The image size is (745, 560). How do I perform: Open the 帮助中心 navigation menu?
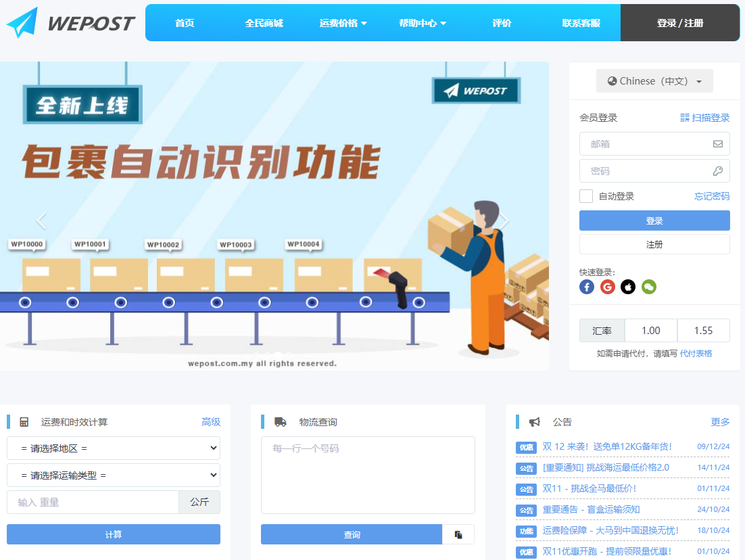(423, 23)
